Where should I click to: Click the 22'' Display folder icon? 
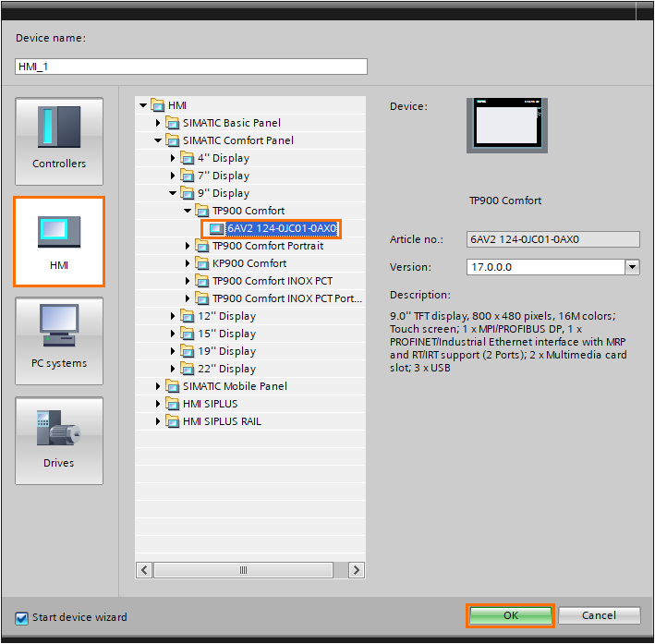coord(188,369)
